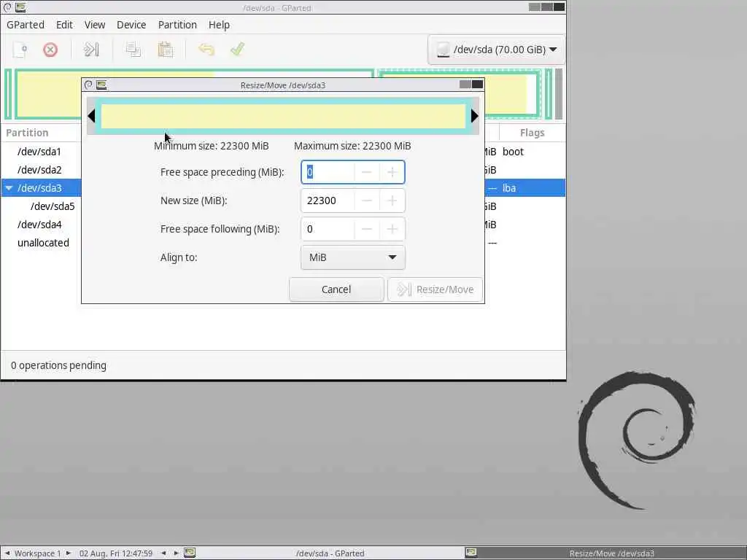Click the dialog title bar application icon

coord(101,85)
